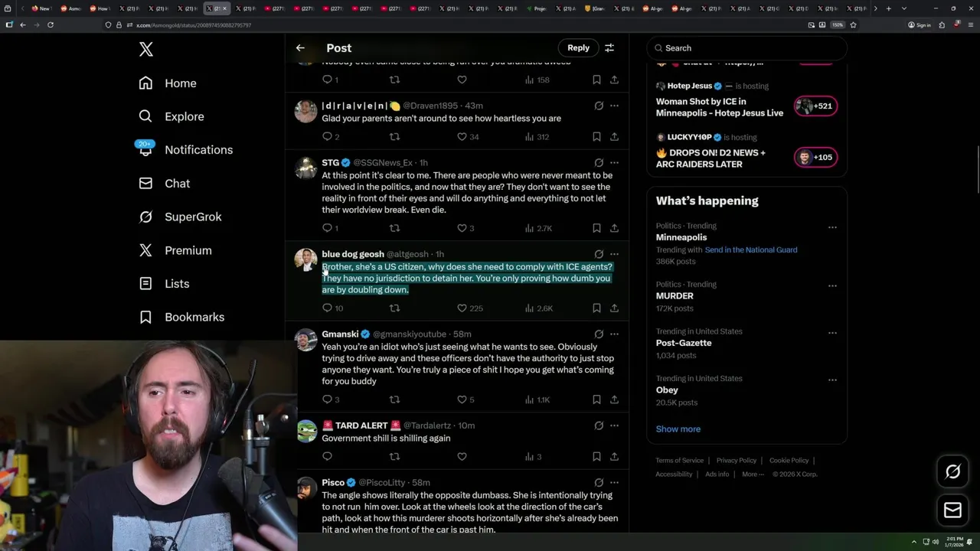Bookmark TARD ALERT's reply
Image resolution: width=980 pixels, height=551 pixels.
(x=596, y=457)
